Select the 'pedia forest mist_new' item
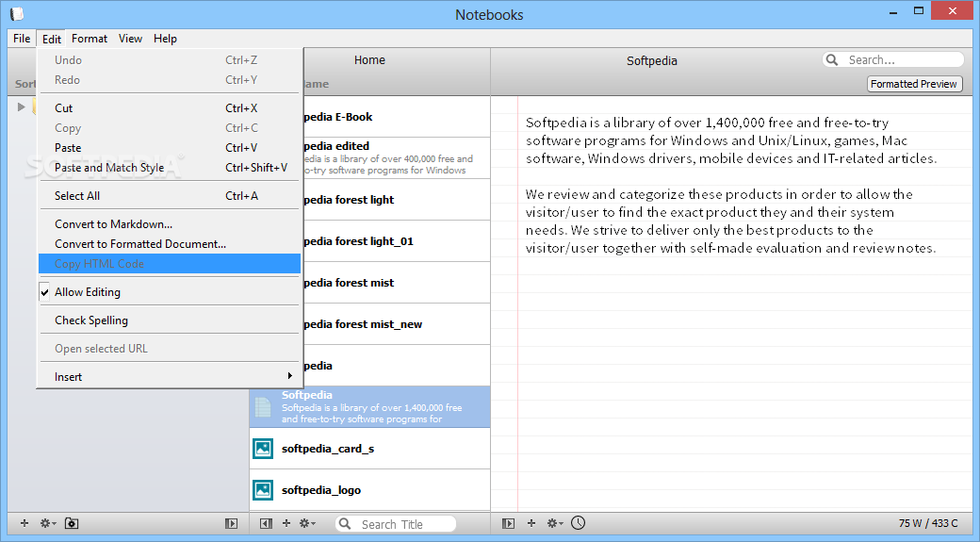Screen dimensions: 980x542 click(397, 324)
